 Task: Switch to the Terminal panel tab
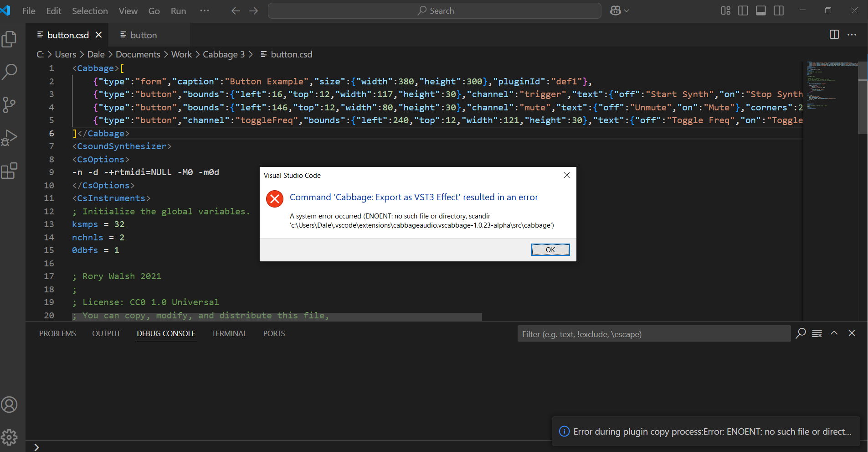[x=229, y=333]
